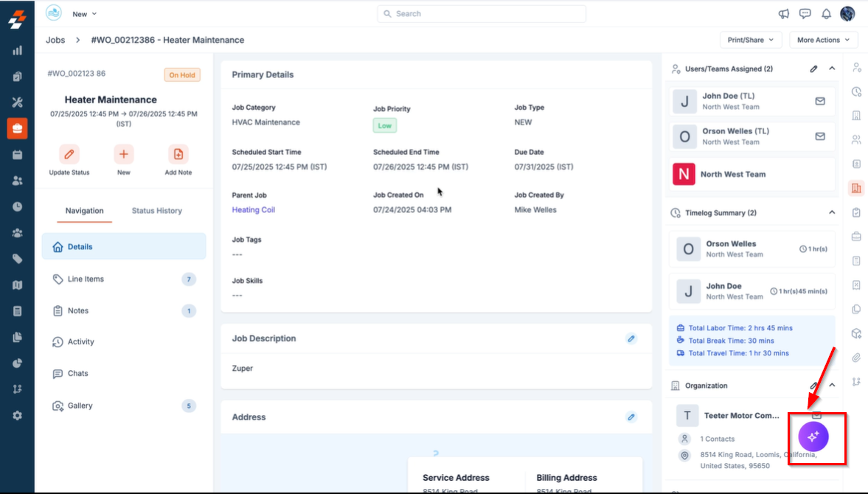Open the North West Team card
Screen dimensions: 868x494
(752, 174)
